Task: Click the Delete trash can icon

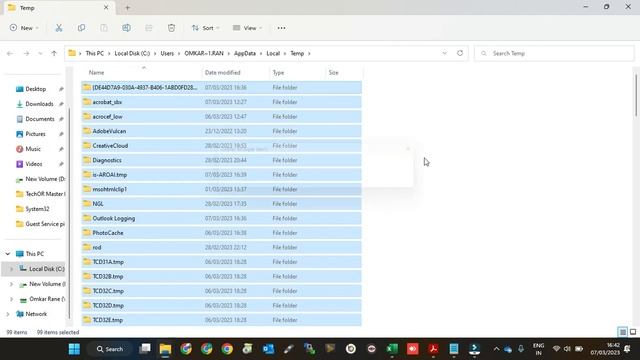Action: tap(171, 28)
